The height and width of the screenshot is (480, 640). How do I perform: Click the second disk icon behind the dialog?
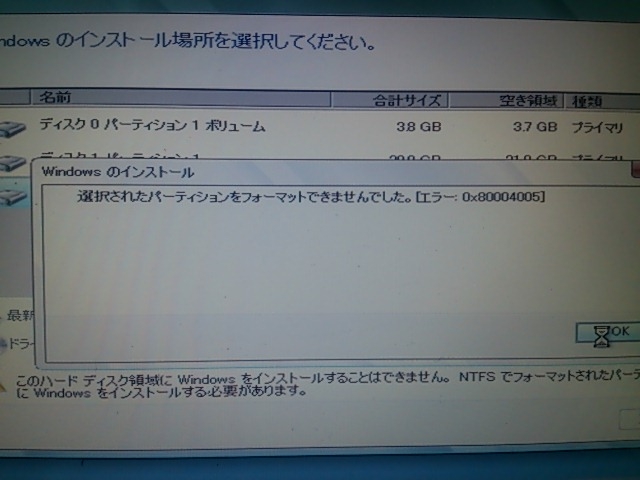pos(13,164)
